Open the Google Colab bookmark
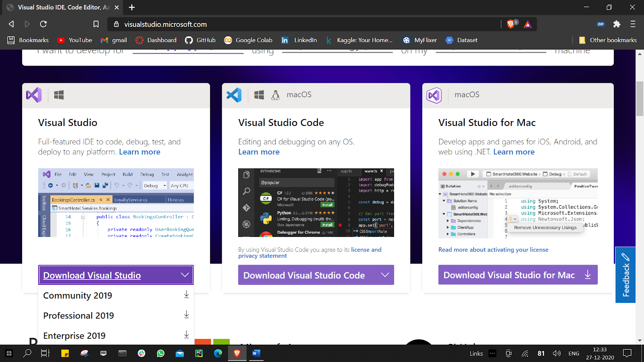The width and height of the screenshot is (644, 362). (x=248, y=40)
